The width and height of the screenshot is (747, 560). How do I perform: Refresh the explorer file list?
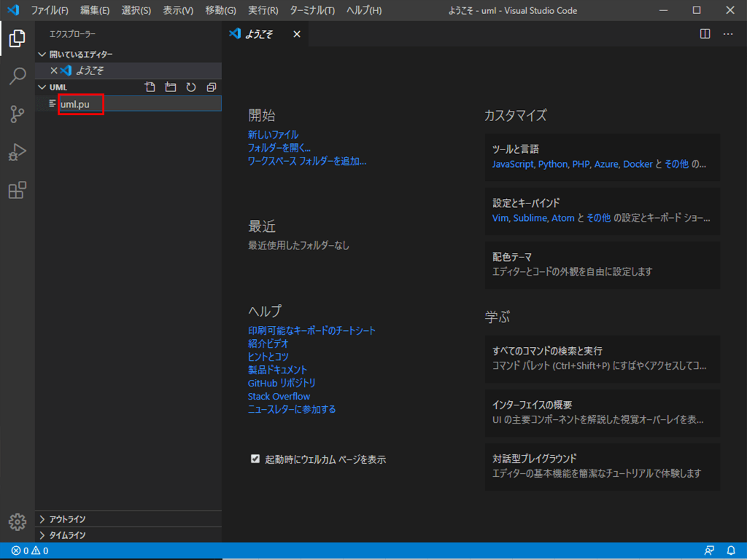[191, 87]
